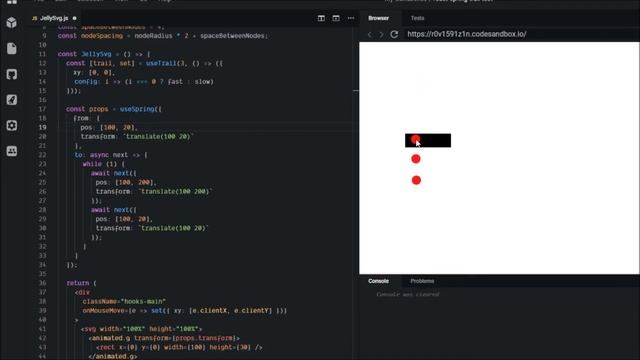Click '<svg' tag on line 41
Viewport: 640px width, 360px height.
click(x=88, y=329)
